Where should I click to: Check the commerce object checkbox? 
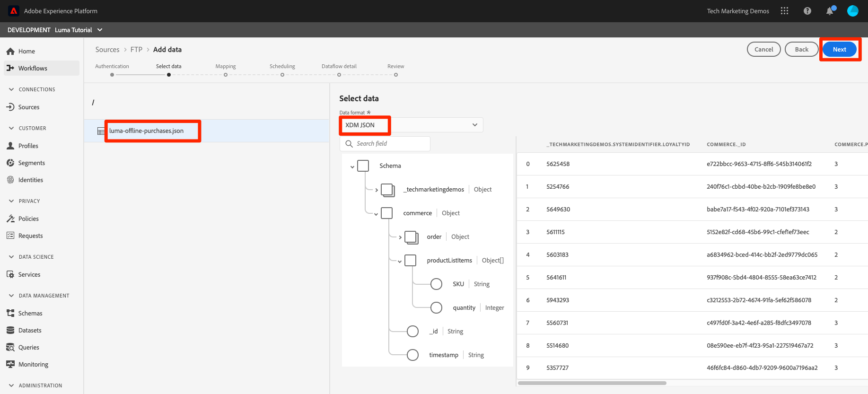tap(387, 213)
